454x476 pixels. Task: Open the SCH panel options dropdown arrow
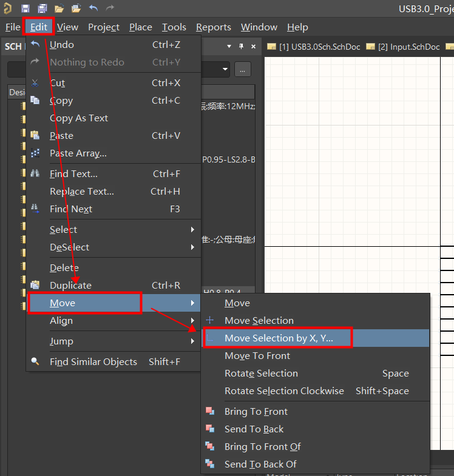(x=229, y=47)
